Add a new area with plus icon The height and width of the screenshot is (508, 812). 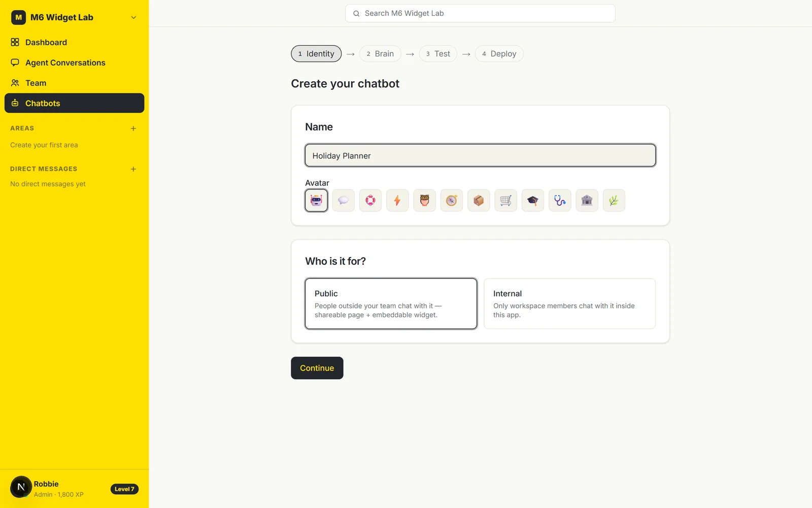[x=133, y=129]
